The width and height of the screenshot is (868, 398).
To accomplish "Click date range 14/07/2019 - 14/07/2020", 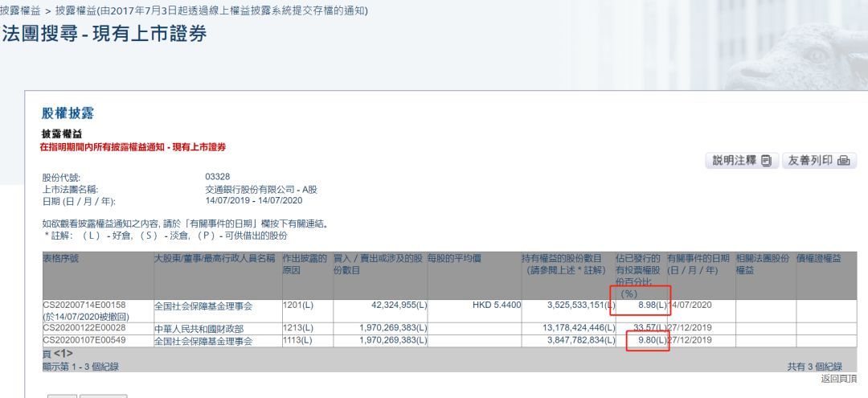I will [x=253, y=200].
